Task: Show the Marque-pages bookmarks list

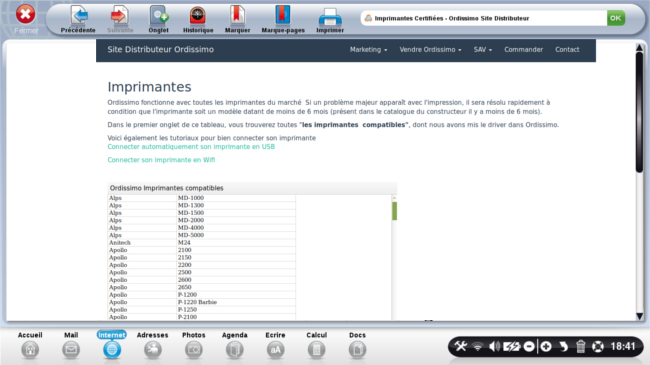Action: coord(283,16)
